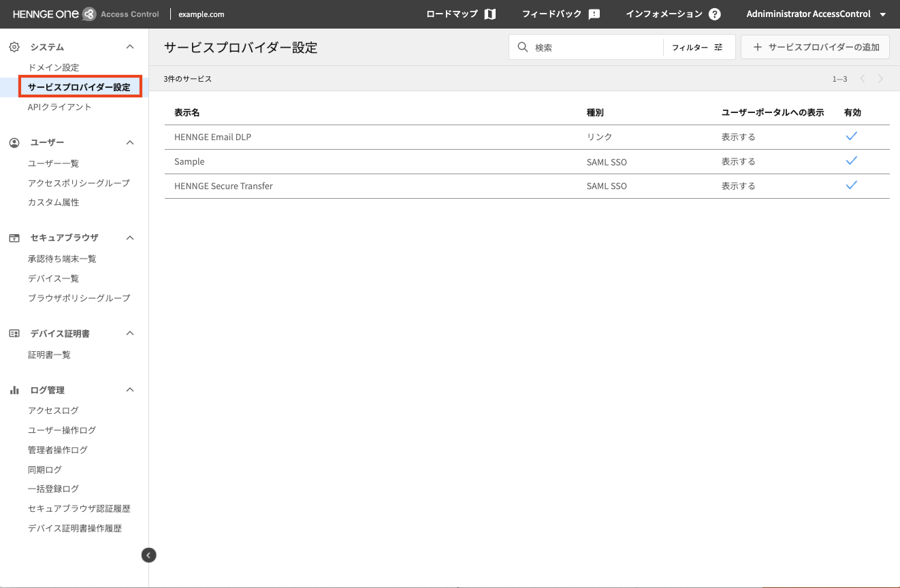Image resolution: width=900 pixels, height=588 pixels.
Task: Click 表示する in HENNGE Secure Transfer row
Action: [739, 186]
